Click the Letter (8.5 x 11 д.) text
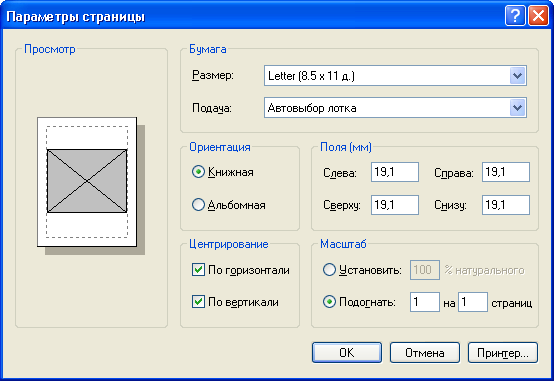Screen dimensions: 554x381 tap(311, 76)
